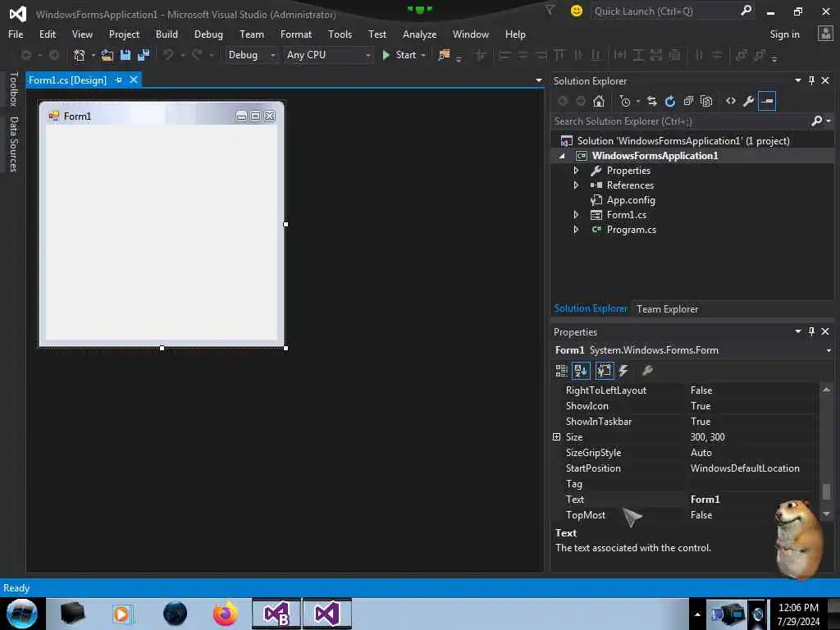
Task: Expand the Properties node in Solution Explorer
Action: (576, 171)
